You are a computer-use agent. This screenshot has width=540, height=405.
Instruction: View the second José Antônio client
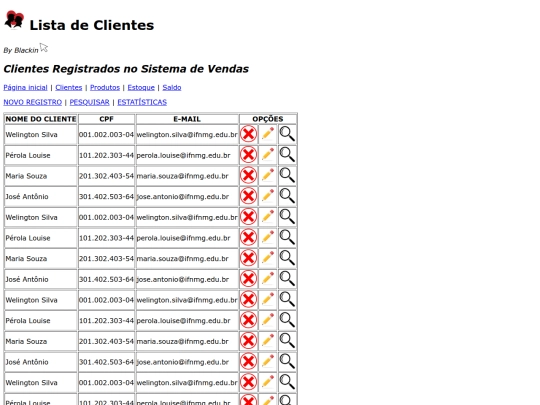pos(287,279)
